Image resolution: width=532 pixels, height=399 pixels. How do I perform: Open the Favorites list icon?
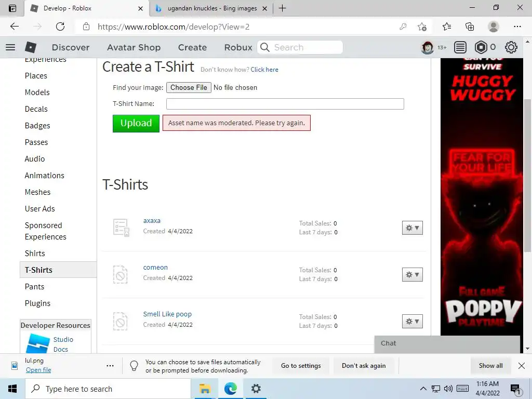click(447, 26)
